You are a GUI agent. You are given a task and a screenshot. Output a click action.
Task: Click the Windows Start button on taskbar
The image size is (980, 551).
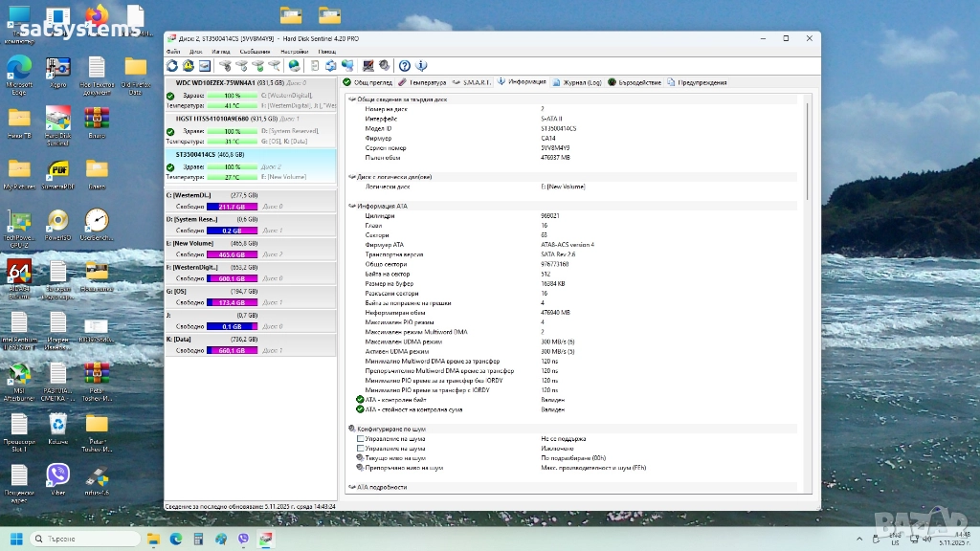tap(16, 540)
